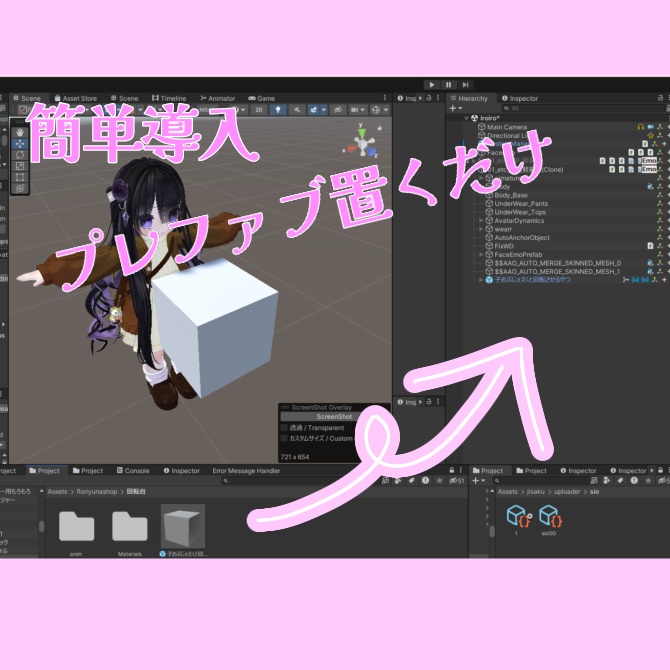Toggle scene audio button
Image resolution: width=670 pixels, height=670 pixels.
(297, 110)
